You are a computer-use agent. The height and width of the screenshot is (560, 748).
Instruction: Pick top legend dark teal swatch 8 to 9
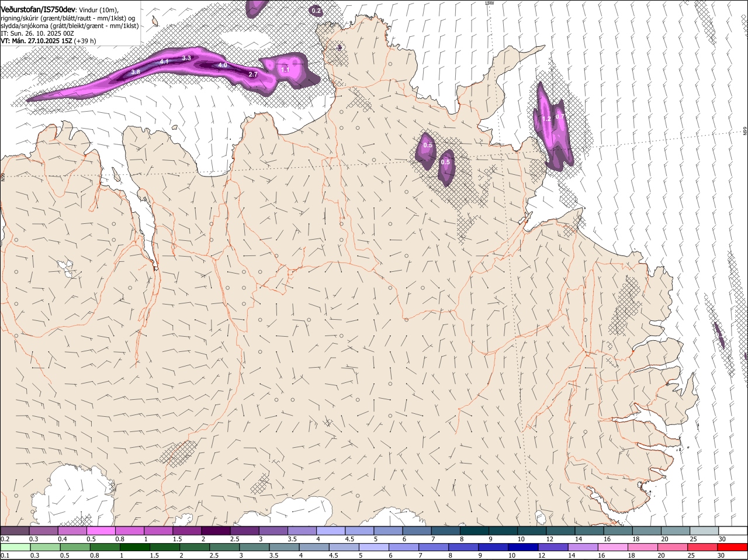(475, 530)
